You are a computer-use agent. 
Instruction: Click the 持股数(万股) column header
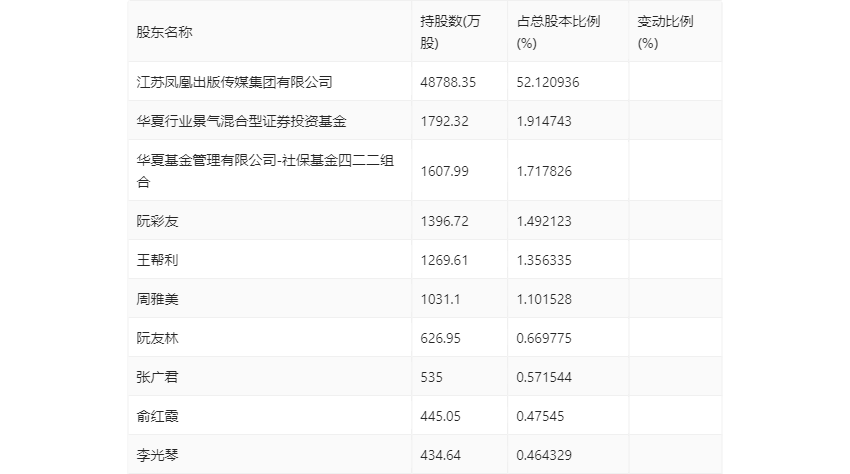pyautogui.click(x=450, y=32)
